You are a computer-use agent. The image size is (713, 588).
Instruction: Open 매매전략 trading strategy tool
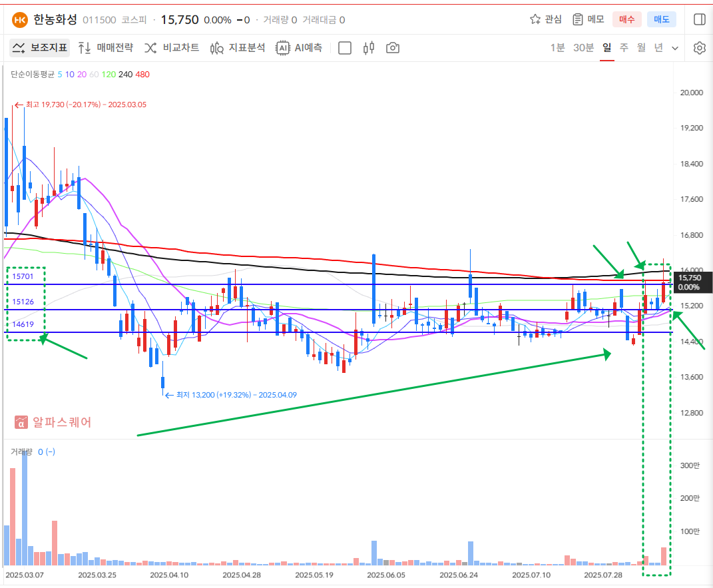[x=105, y=48]
